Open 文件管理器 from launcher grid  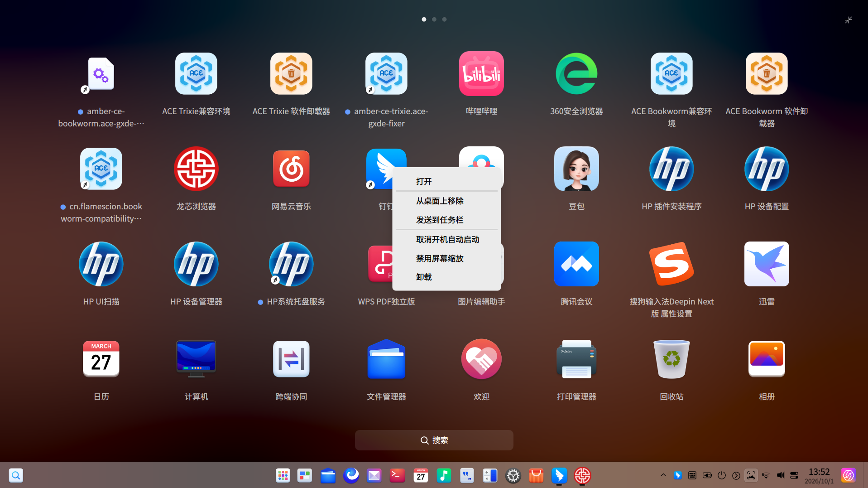[x=386, y=359]
